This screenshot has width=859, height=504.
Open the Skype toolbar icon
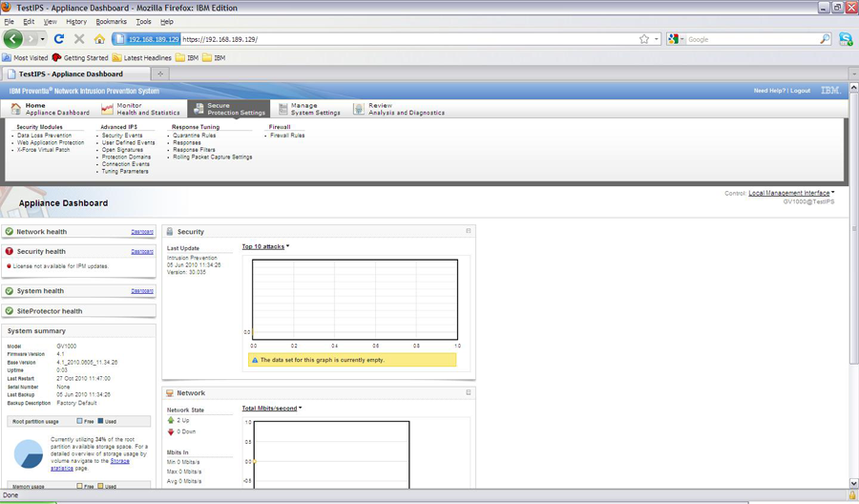[846, 39]
